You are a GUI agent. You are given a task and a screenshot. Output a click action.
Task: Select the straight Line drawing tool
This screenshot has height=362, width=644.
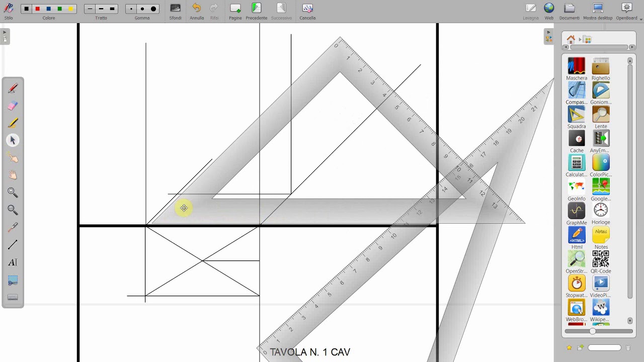point(13,245)
